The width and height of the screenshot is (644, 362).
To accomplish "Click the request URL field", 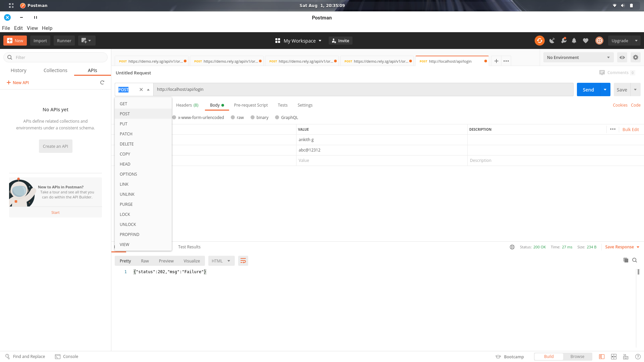I will point(362,89).
